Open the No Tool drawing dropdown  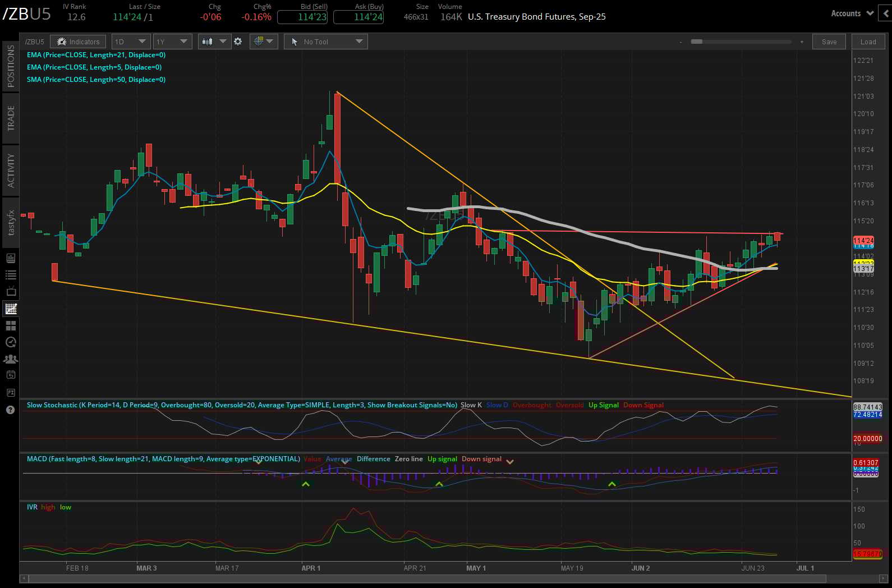tap(325, 42)
